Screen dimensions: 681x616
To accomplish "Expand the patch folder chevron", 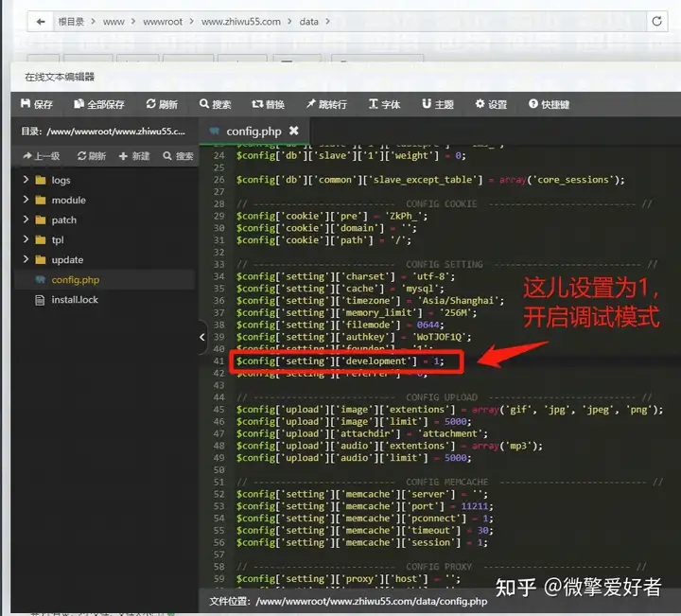I will (26, 220).
